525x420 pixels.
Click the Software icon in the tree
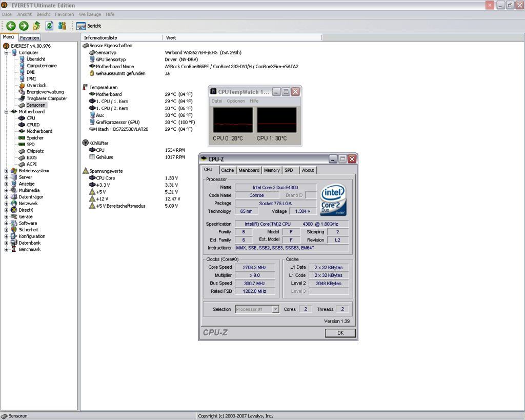pyautogui.click(x=14, y=224)
